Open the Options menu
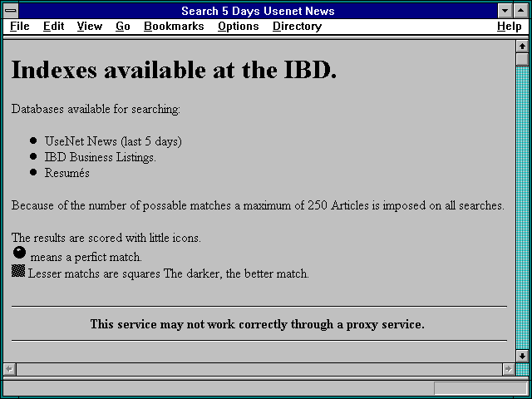The height and width of the screenshot is (399, 532). point(239,27)
